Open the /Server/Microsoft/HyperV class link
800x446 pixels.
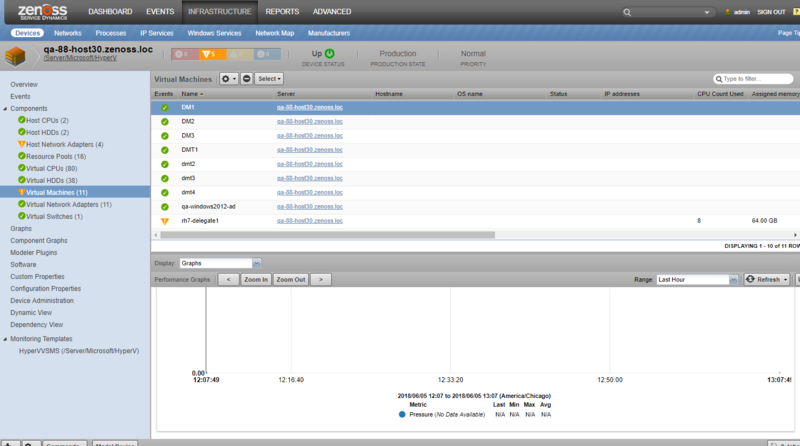80,58
